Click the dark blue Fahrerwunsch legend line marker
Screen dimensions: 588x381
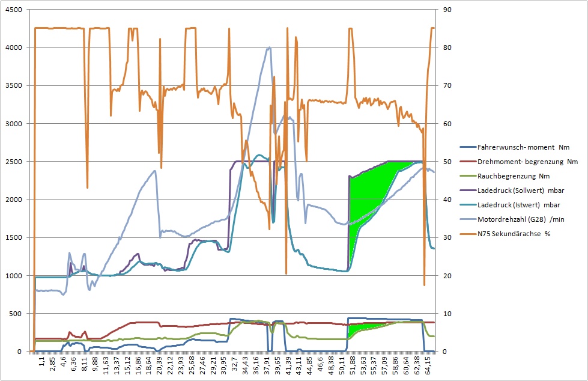click(468, 147)
